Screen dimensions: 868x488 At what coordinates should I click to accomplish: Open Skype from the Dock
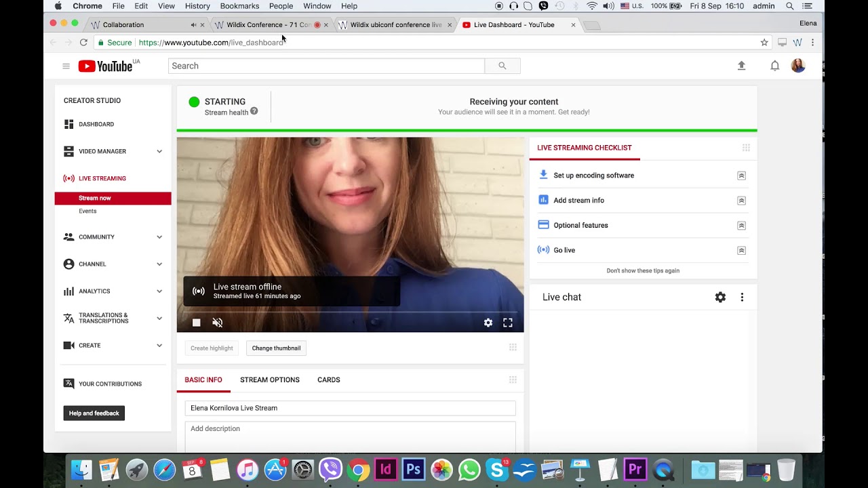tap(497, 469)
